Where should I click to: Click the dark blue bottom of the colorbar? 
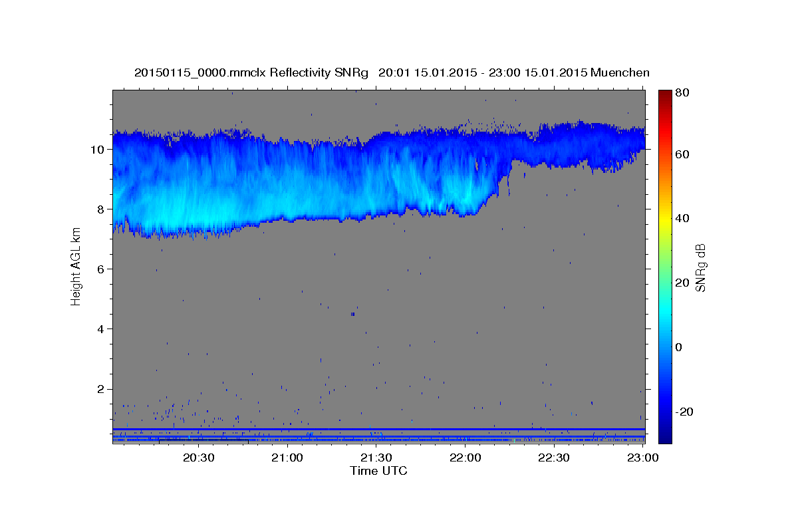(665, 436)
